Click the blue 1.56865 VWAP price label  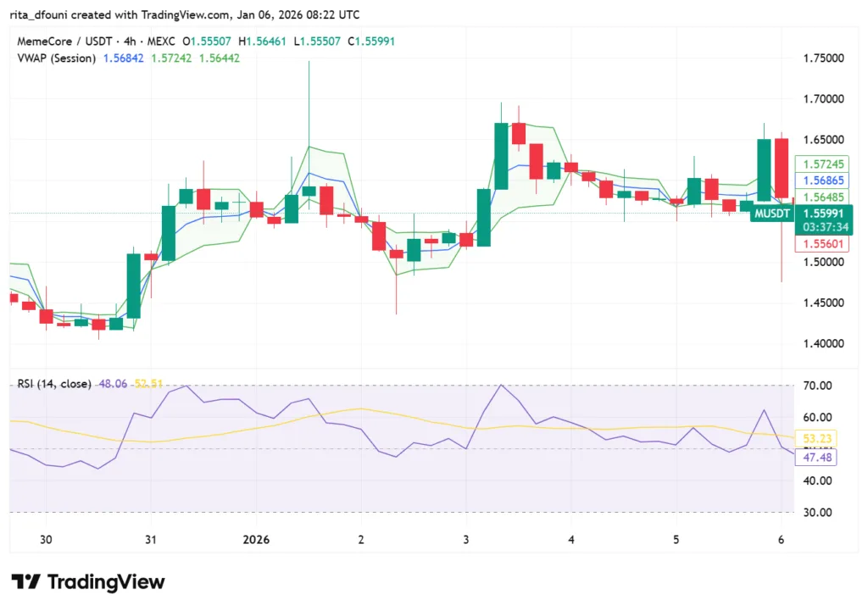pos(823,180)
